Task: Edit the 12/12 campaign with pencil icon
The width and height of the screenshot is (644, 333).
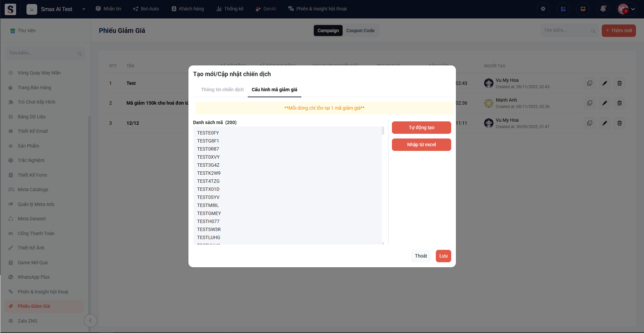Action: click(604, 123)
